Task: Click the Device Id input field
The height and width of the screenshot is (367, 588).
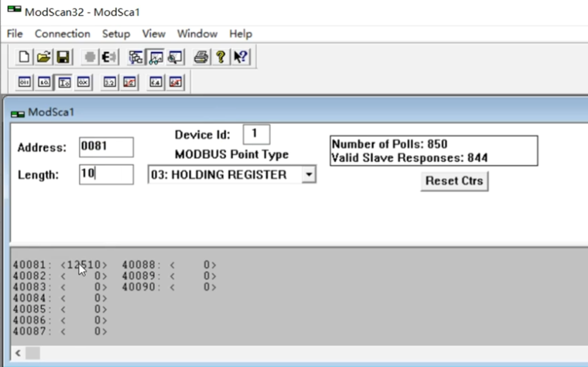Action: pos(256,134)
